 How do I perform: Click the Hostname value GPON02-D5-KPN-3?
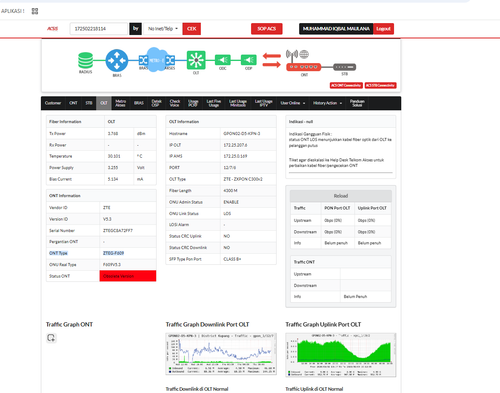coord(242,134)
